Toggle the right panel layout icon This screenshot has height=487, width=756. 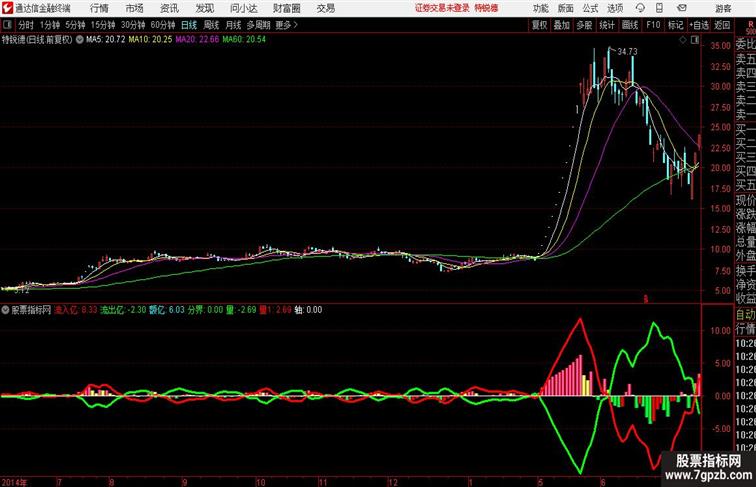(x=695, y=40)
